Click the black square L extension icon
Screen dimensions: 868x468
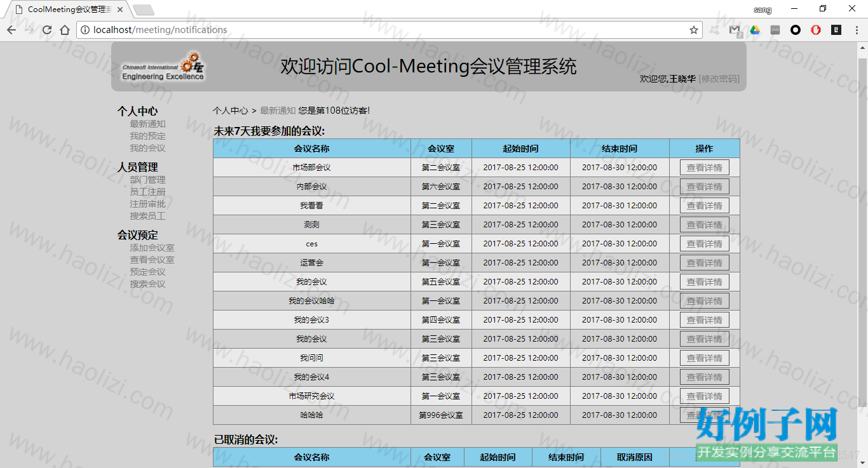tap(836, 30)
